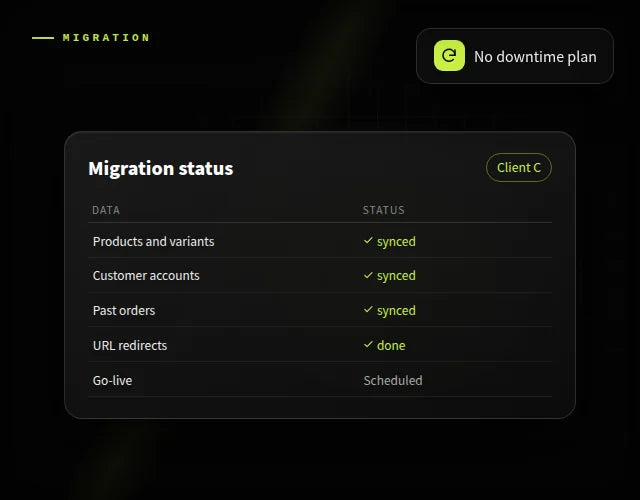
Task: Click the green refresh icon
Action: coord(449,56)
